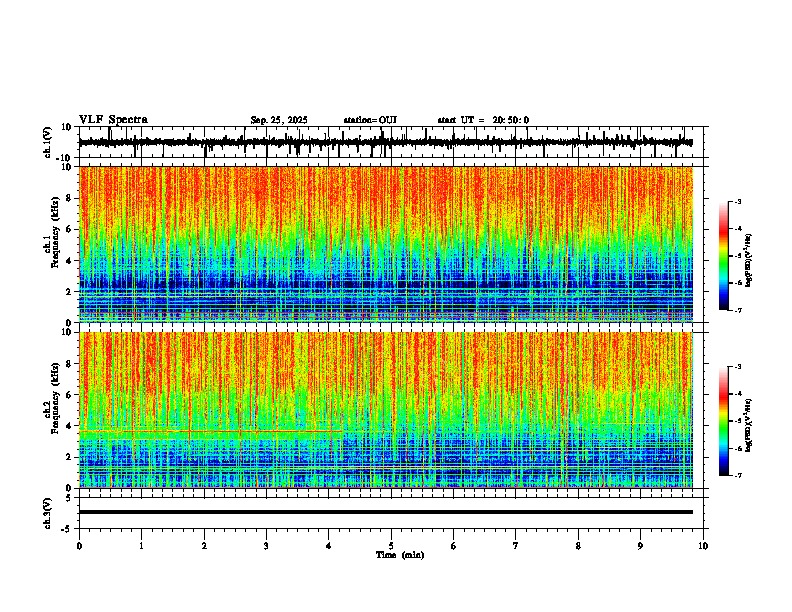This screenshot has width=792, height=612.
Task: Click the time axis end tick label "10"
Action: [x=703, y=546]
